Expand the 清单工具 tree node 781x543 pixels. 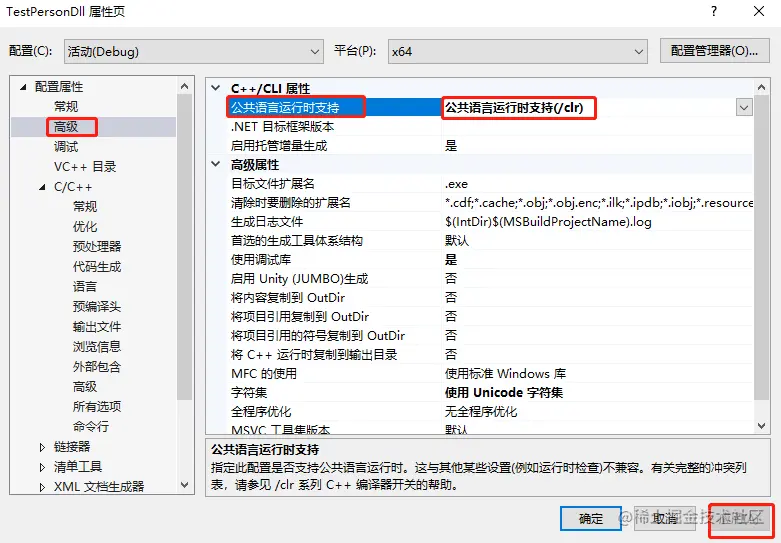click(42, 467)
